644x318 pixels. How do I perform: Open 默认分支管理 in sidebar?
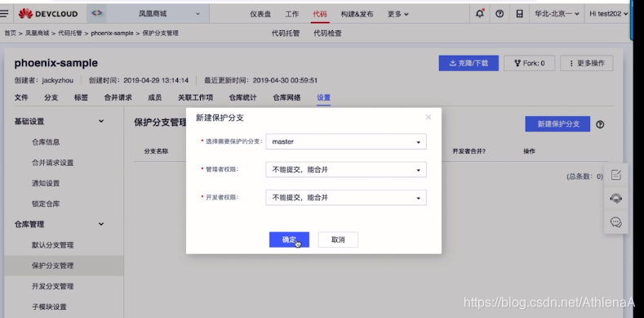coord(52,244)
